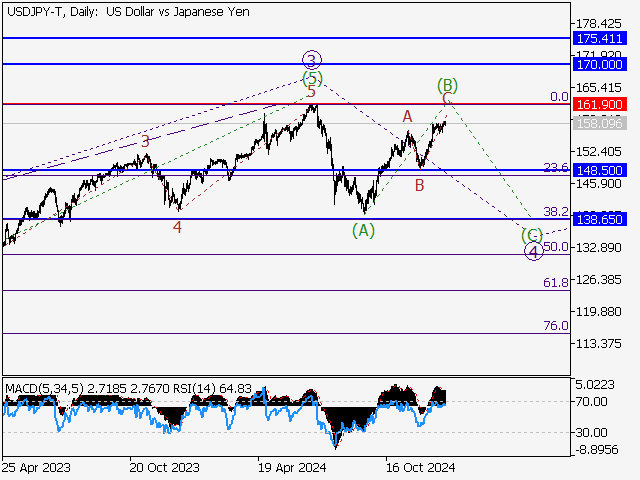
Task: Select the green (5) wave label
Action: point(313,77)
